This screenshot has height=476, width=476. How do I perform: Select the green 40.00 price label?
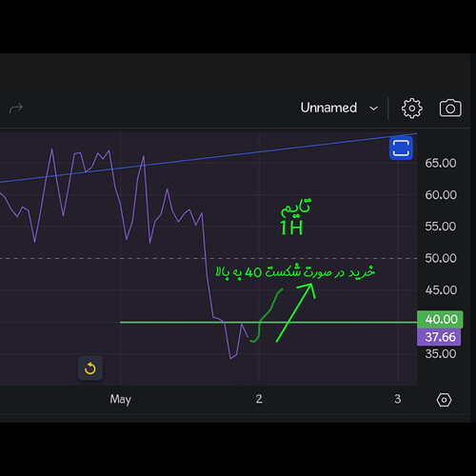pos(440,319)
